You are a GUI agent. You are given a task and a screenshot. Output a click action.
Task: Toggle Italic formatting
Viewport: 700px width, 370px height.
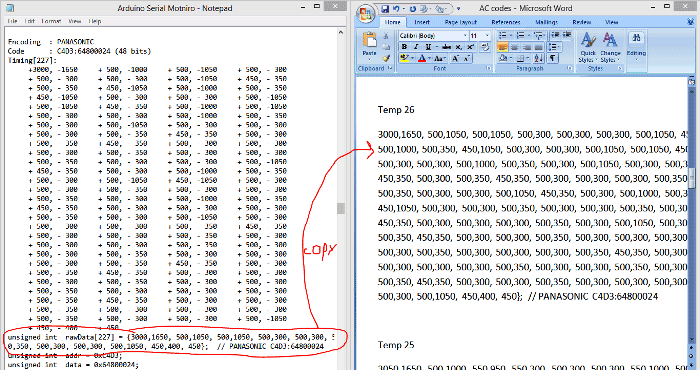point(416,47)
